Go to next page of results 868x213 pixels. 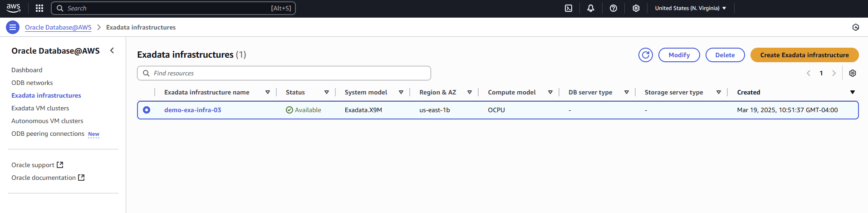pos(834,73)
